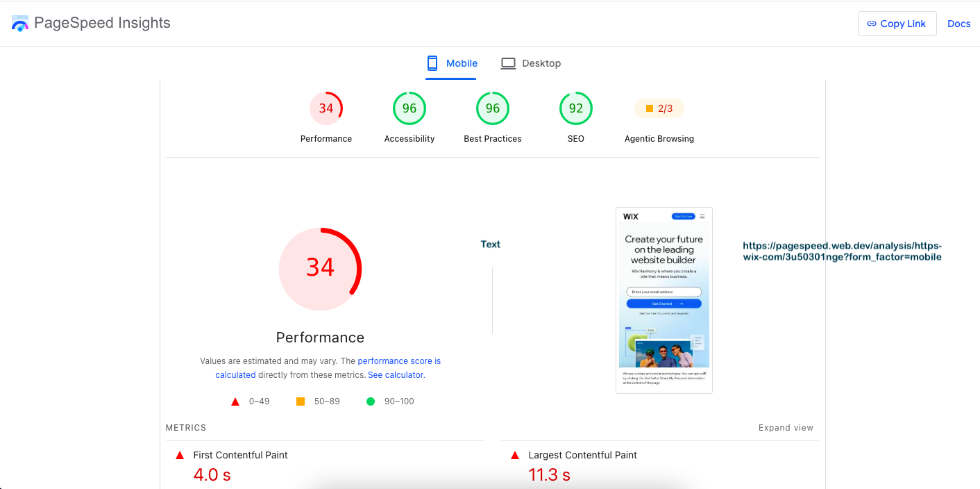The height and width of the screenshot is (489, 980).
Task: Click the orange square 50–89 legend marker
Action: 301,401
